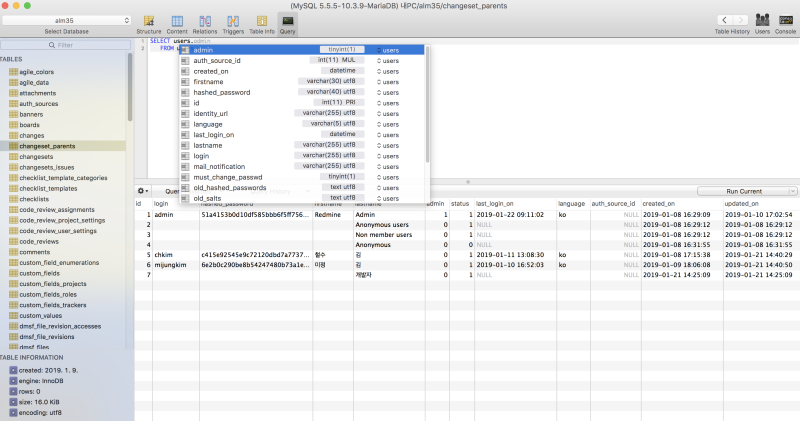The height and width of the screenshot is (421, 800).
Task: Sort results by updated_on column header
Action: coord(761,204)
